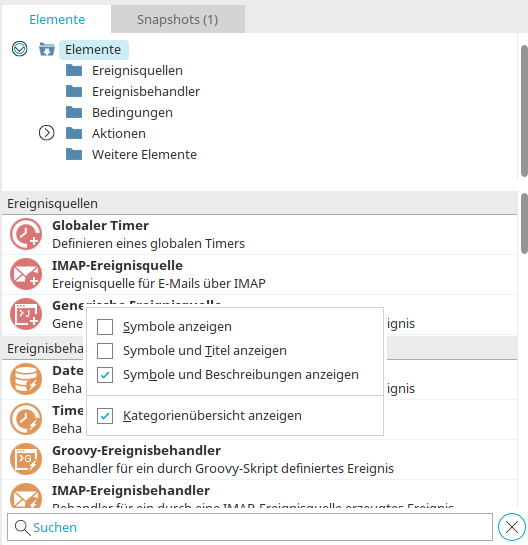Viewport: 528px width, 545px height.
Task: Click the Elemente root folder icon
Action: click(47, 49)
